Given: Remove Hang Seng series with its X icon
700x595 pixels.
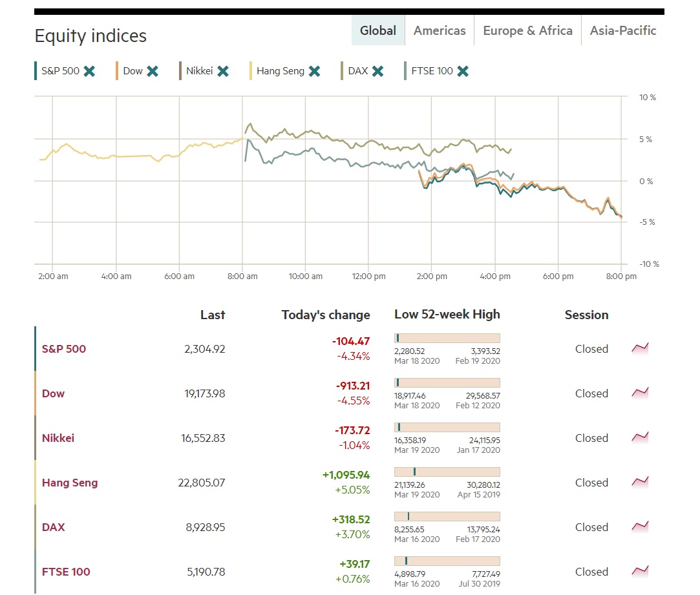Looking at the screenshot, I should pos(314,71).
